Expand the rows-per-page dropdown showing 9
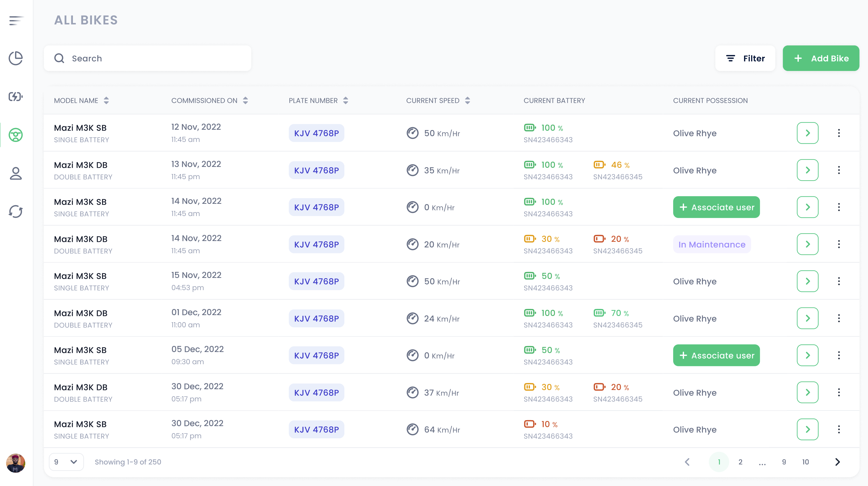Image resolution: width=868 pixels, height=486 pixels. (64, 462)
